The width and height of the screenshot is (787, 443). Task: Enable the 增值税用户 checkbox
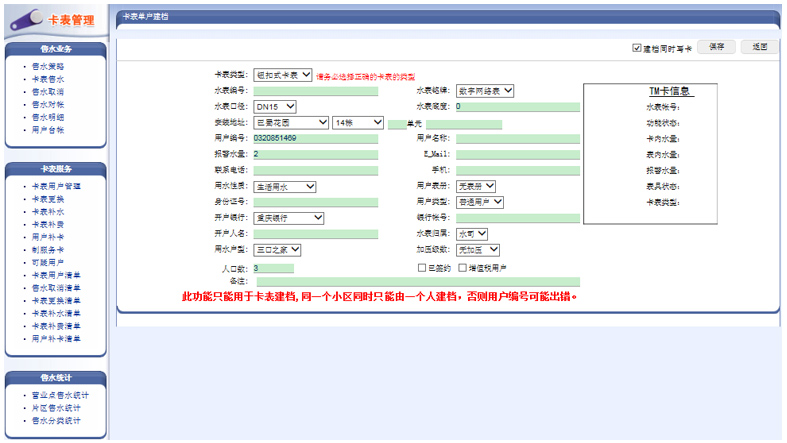pos(462,268)
